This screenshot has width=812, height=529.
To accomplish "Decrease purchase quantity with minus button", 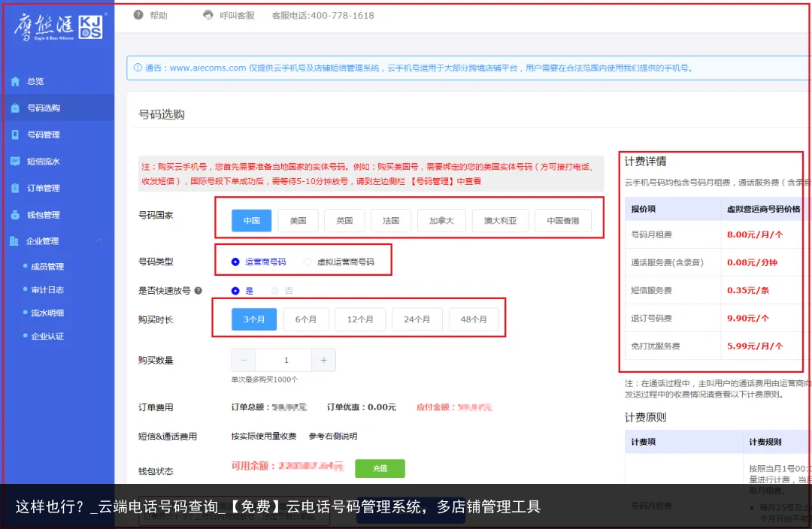I will coord(244,360).
